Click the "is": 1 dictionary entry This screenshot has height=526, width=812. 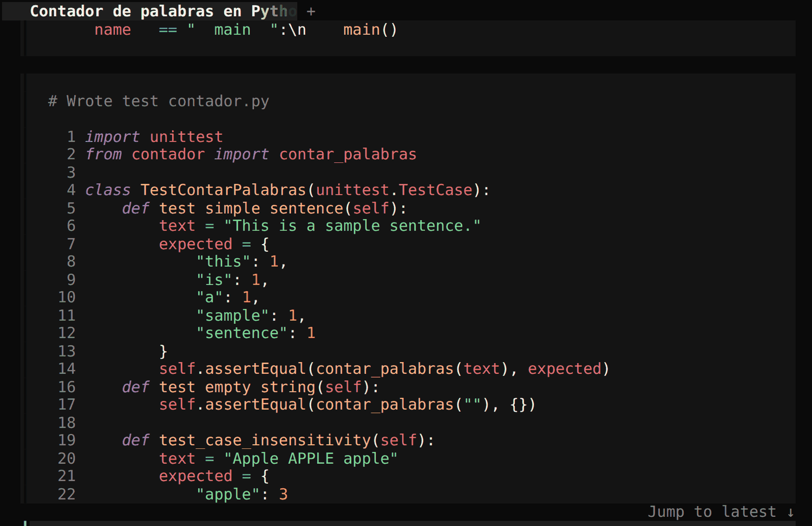(x=232, y=280)
